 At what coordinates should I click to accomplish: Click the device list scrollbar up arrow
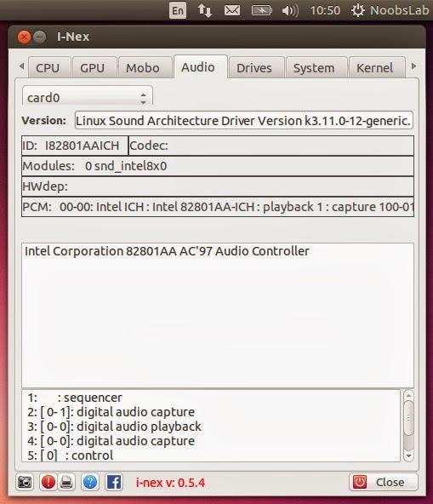click(408, 395)
